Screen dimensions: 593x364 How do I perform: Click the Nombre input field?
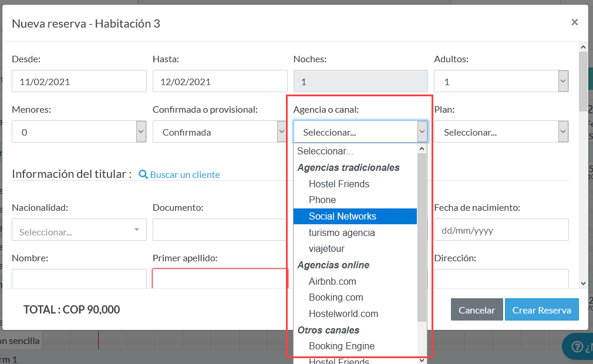[79, 278]
